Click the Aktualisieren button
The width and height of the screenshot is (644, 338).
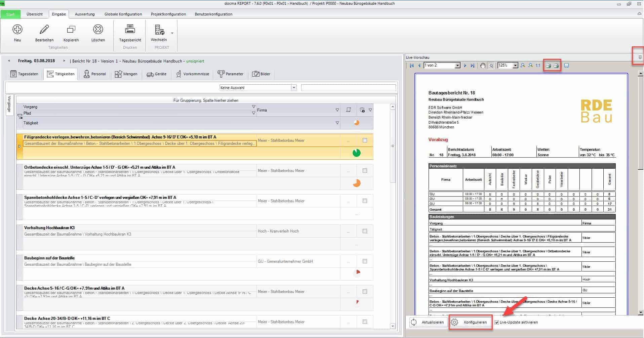point(428,323)
